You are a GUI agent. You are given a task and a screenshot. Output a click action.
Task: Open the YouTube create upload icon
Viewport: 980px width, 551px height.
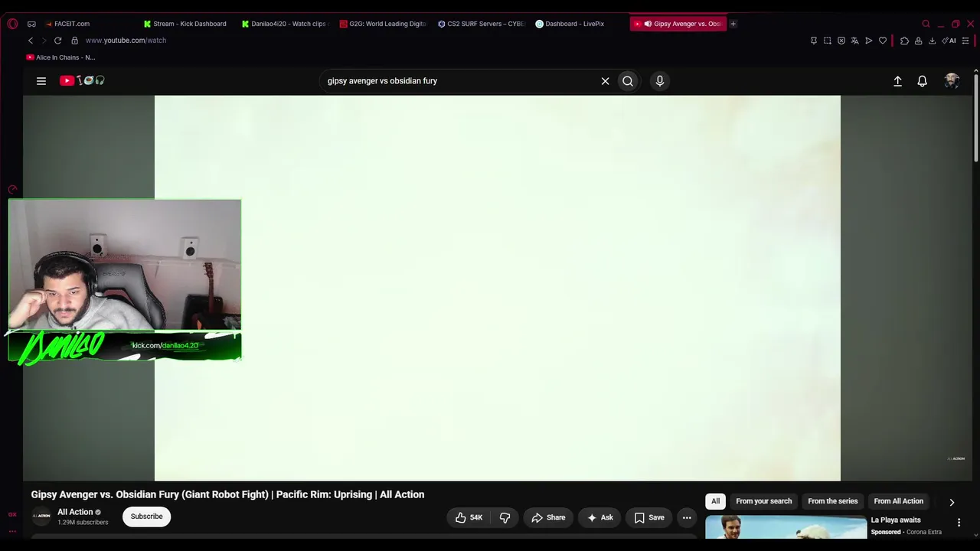[x=897, y=81]
